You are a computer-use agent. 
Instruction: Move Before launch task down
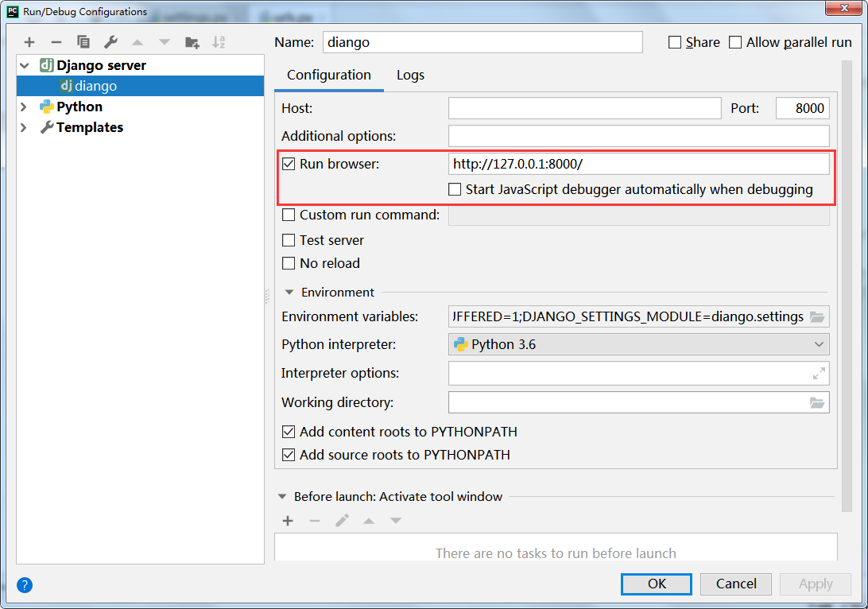[x=396, y=521]
